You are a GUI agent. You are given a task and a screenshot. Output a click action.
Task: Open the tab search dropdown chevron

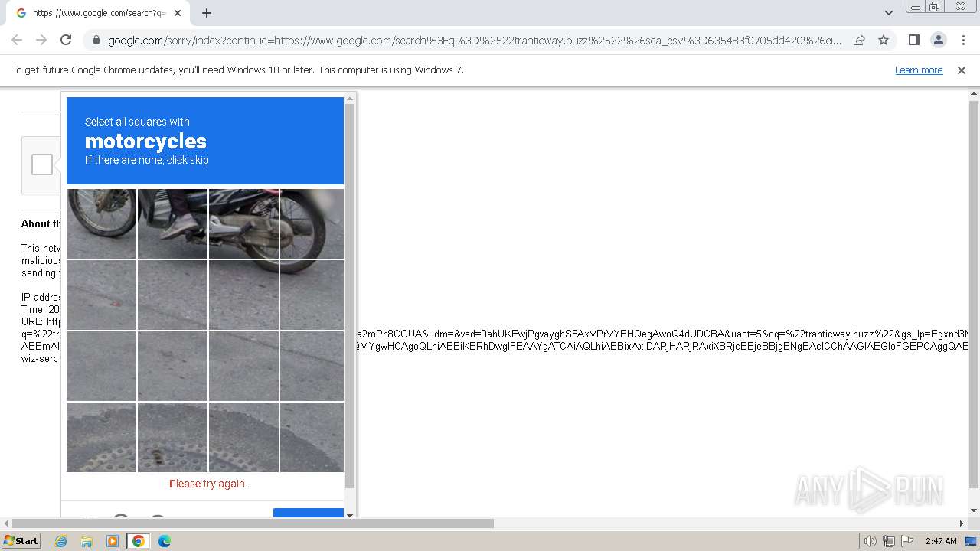coord(889,13)
